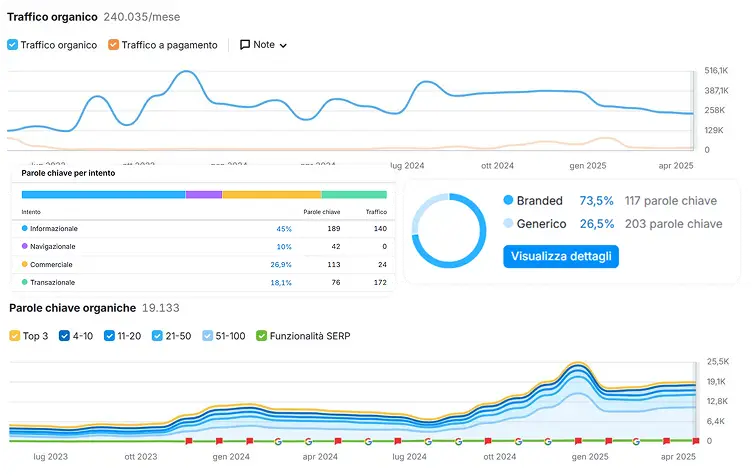The width and height of the screenshot is (755, 476).
Task: Click the purple dot beside Navigazionale
Action: click(25, 246)
